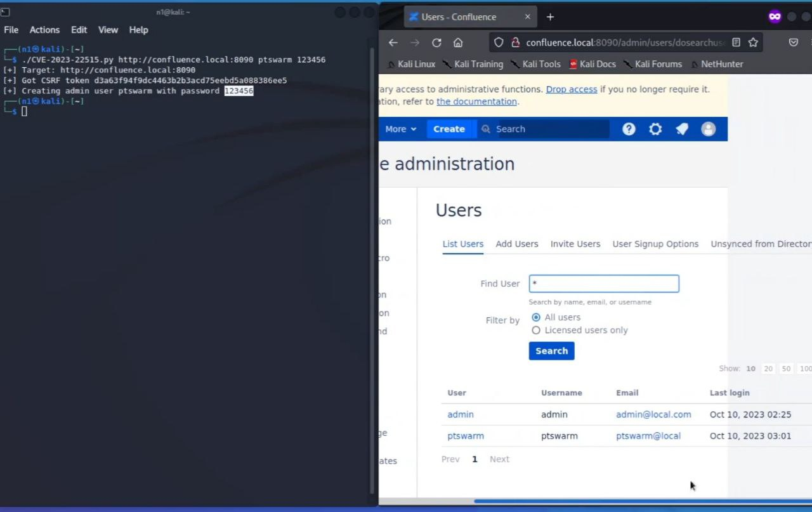812x512 pixels.
Task: Click admin@local.com email link
Action: click(x=653, y=414)
